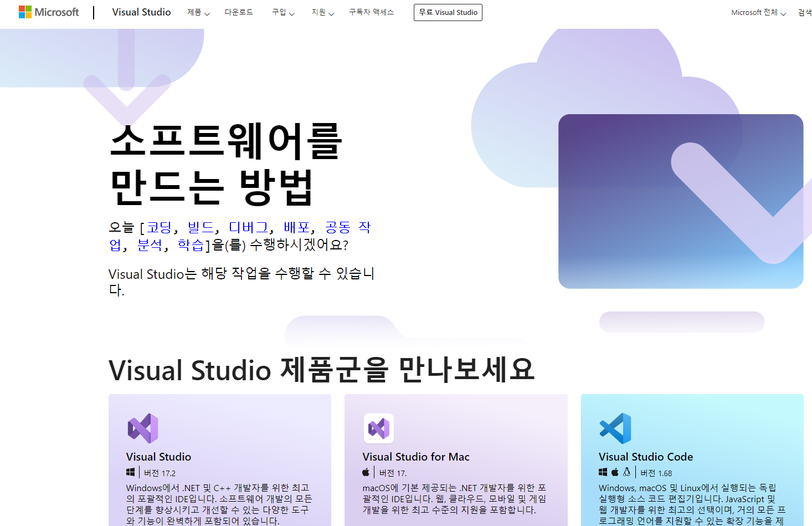Click Apple icon under Visual Studio for Mac
The image size is (812, 526).
366,472
